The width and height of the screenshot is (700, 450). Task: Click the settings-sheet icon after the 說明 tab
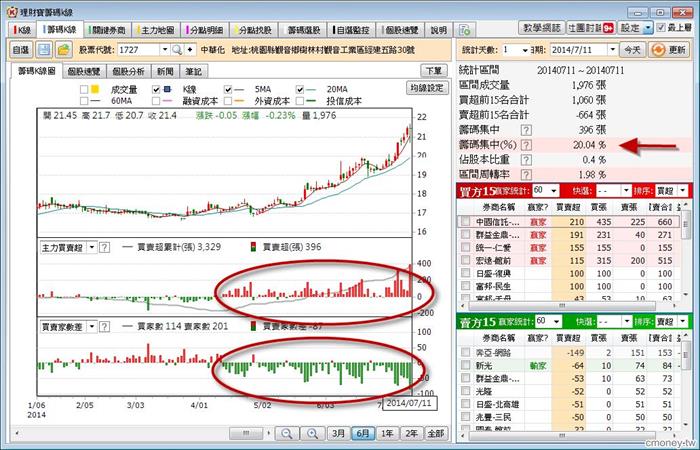point(465,30)
